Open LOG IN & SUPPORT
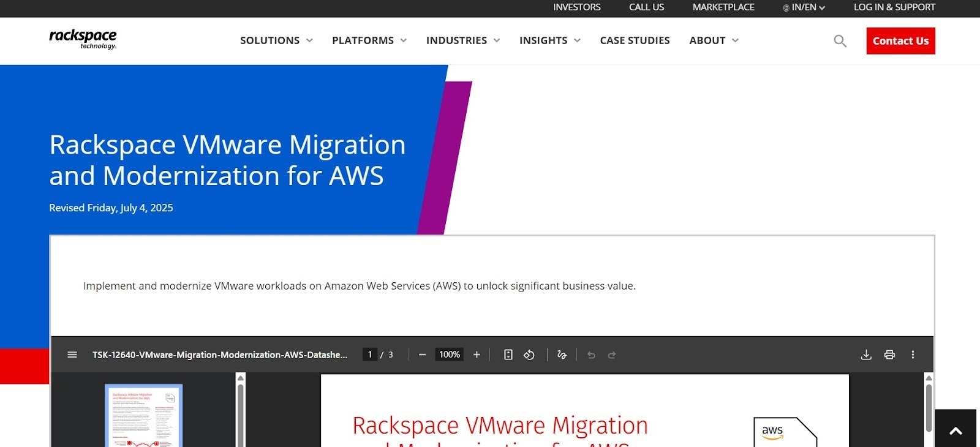The width and height of the screenshot is (980, 447). 894,7
